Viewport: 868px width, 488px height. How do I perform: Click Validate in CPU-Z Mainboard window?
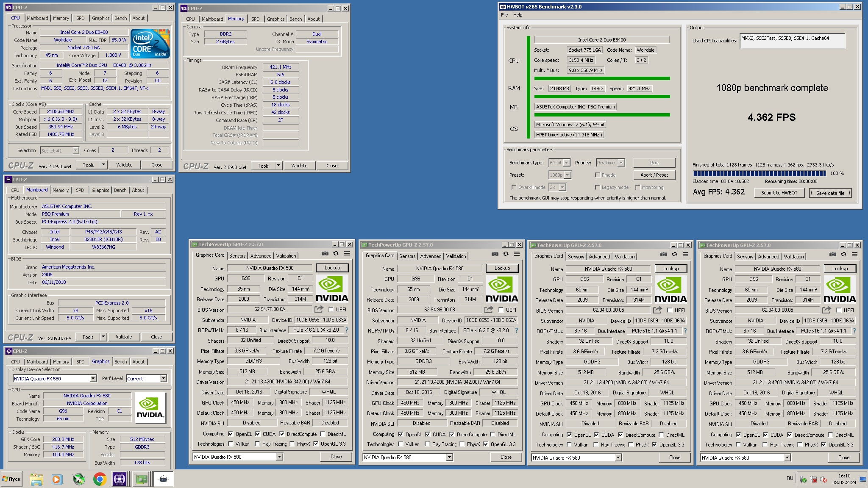point(124,337)
